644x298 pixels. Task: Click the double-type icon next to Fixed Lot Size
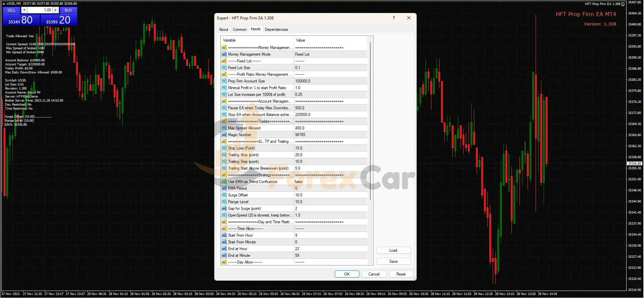(x=224, y=68)
